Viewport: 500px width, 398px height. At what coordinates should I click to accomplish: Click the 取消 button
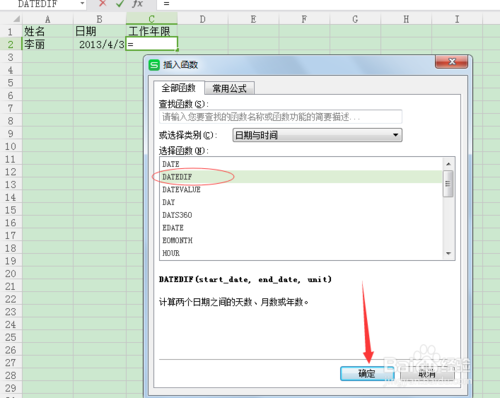(427, 374)
